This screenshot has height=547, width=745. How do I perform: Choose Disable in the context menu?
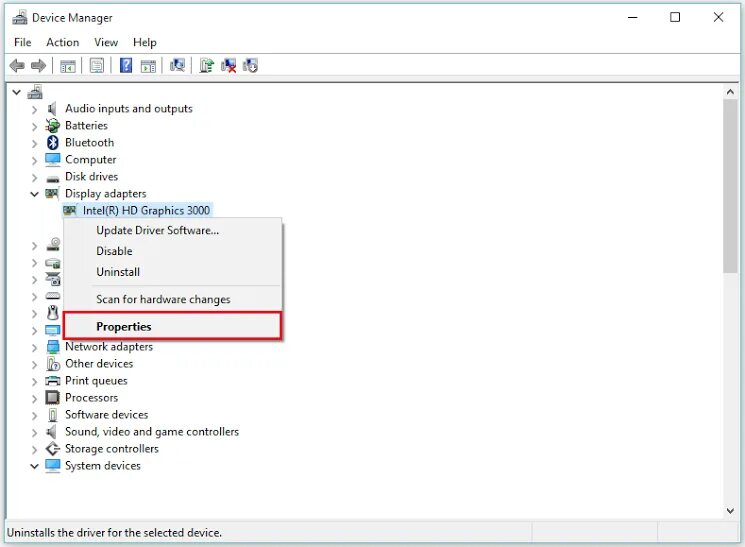pyautogui.click(x=173, y=251)
